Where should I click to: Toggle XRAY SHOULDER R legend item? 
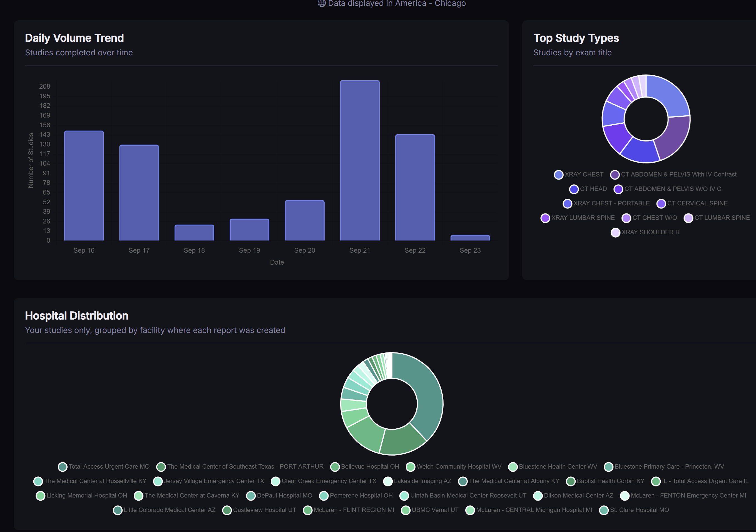645,233
